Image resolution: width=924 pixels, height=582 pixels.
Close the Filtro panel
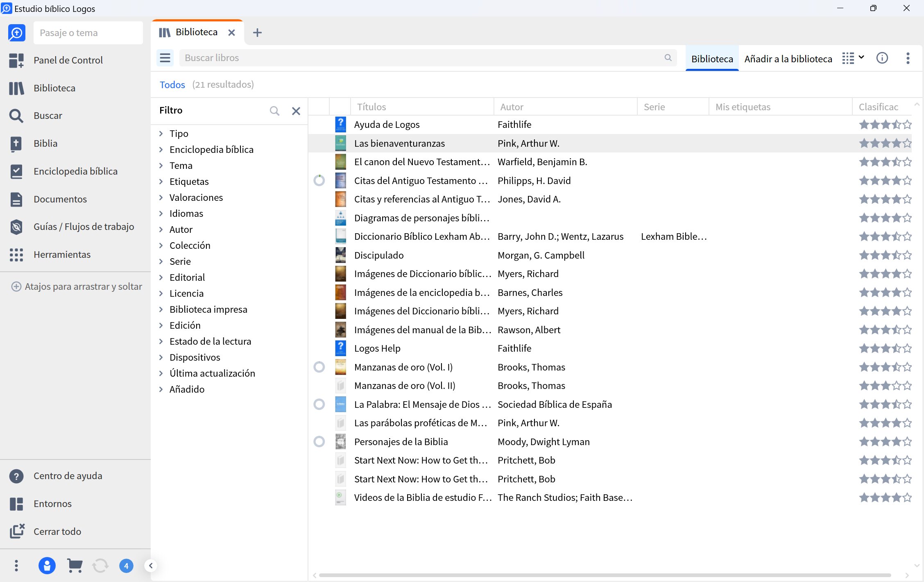pyautogui.click(x=296, y=111)
